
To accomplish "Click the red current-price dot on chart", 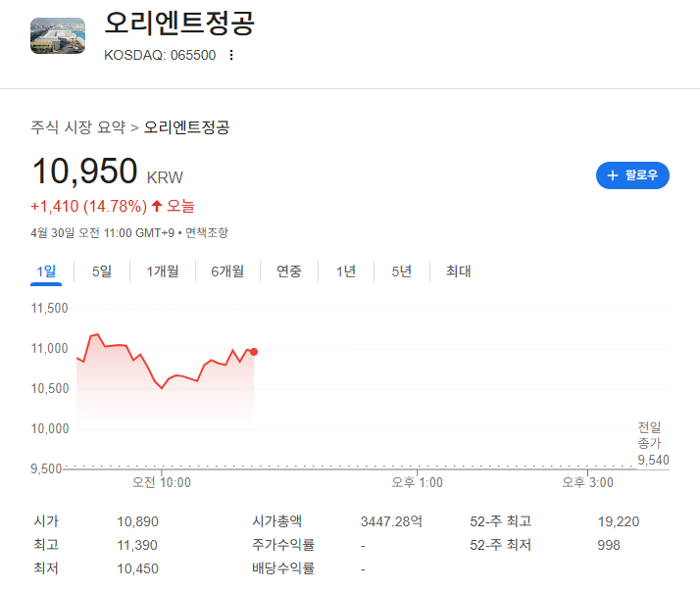I will [x=254, y=352].
